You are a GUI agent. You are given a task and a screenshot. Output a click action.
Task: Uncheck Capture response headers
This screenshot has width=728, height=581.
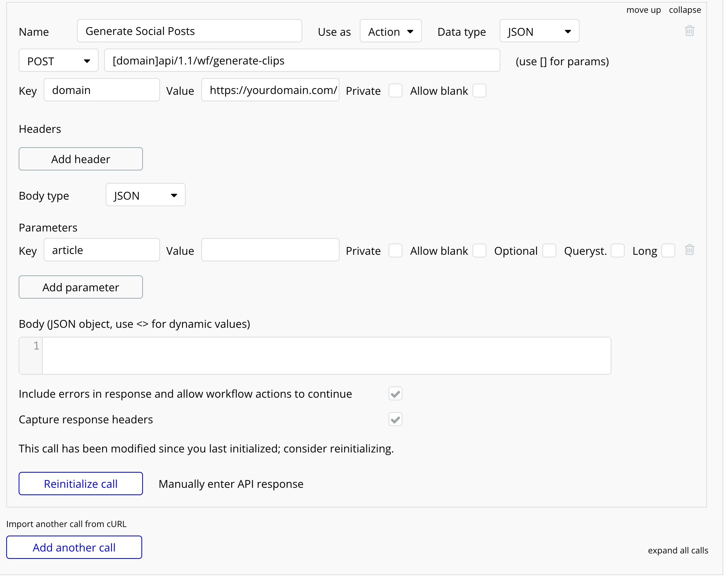[395, 419]
